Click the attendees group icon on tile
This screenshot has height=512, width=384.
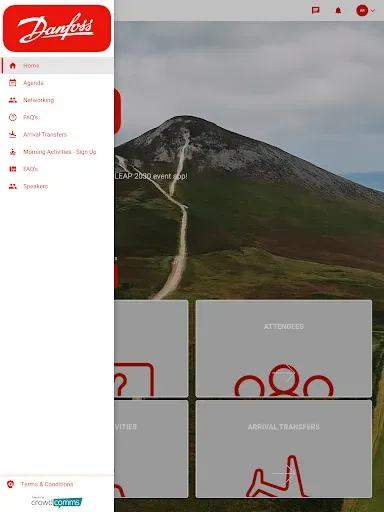pyautogui.click(x=284, y=380)
